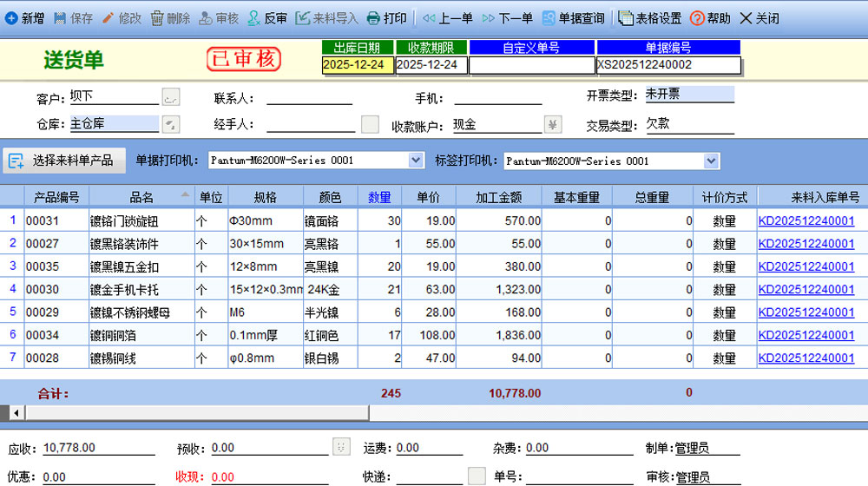Click the small box beside 快递 field
The height and width of the screenshot is (486, 868).
[476, 476]
